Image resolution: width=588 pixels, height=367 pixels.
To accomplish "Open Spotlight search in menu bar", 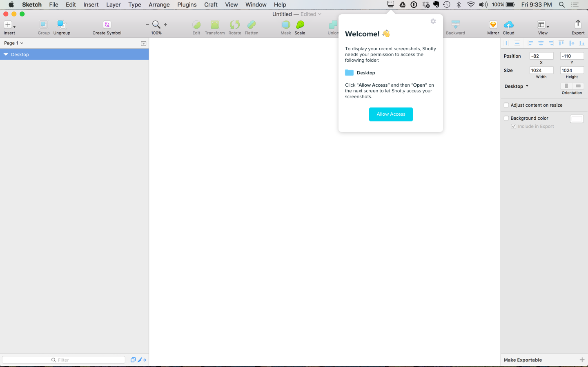I will 562,4.
